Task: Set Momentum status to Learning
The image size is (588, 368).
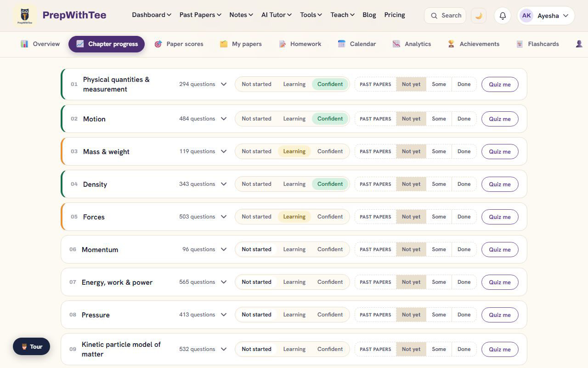Action: (294, 249)
